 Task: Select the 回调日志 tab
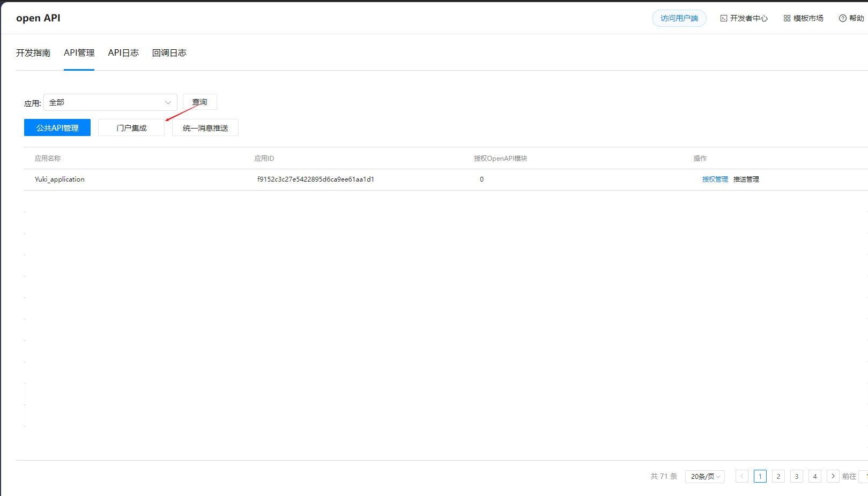click(169, 52)
